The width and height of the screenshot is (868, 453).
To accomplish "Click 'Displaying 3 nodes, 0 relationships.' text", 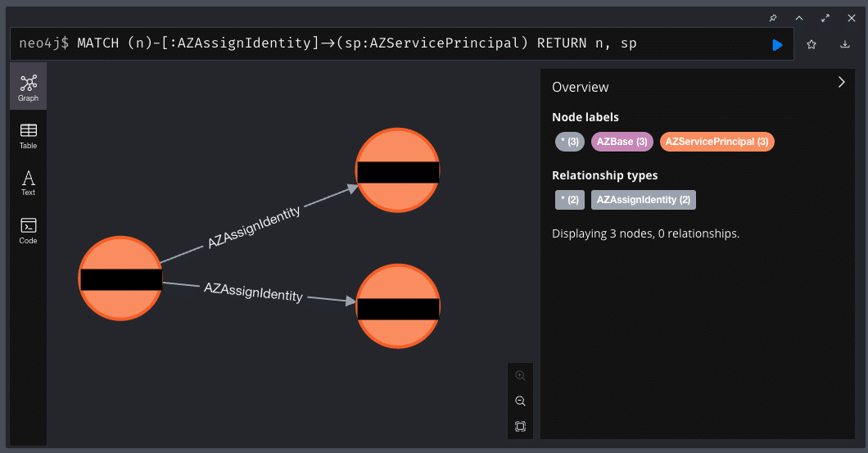I will 645,233.
